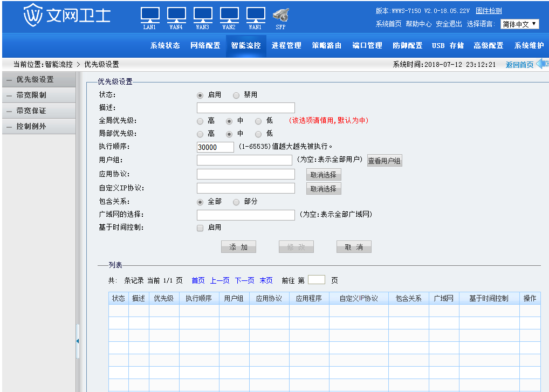This screenshot has height=392, width=549.
Task: Click the LAN1 port monitor icon
Action: [150, 15]
